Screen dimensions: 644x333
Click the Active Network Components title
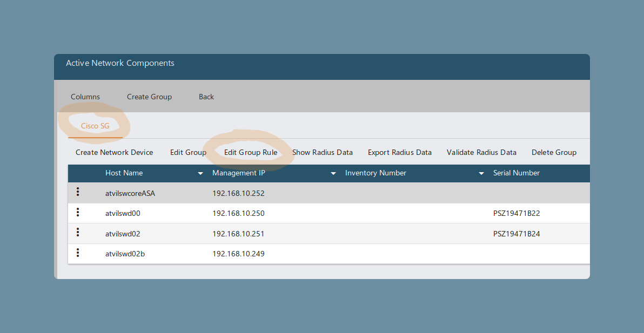click(120, 63)
